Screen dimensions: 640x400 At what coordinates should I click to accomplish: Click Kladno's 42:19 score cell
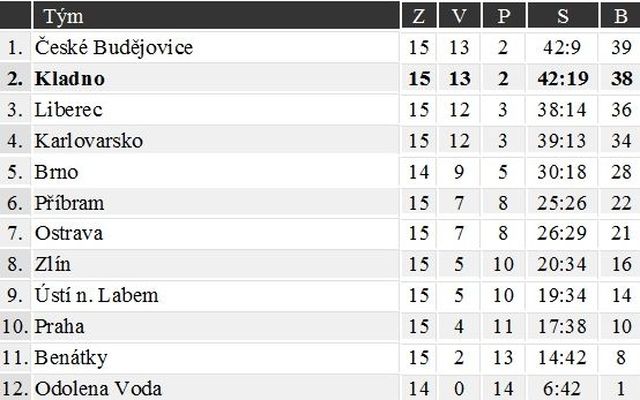click(x=562, y=78)
